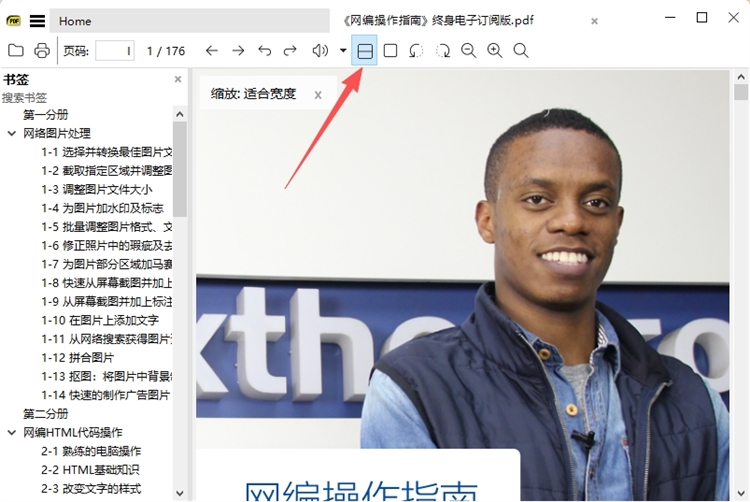750x502 pixels.
Task: Open bookmark 1-2 截取指定区域
Action: coord(107,171)
